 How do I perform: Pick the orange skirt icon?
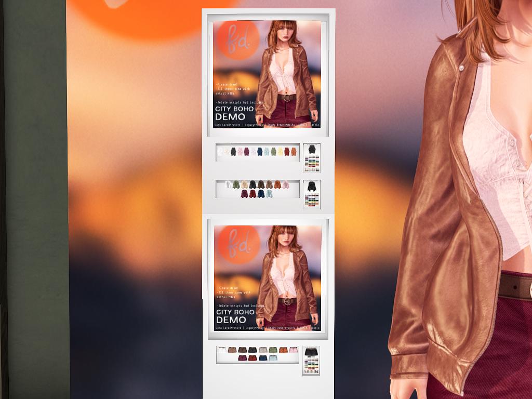click(x=283, y=350)
